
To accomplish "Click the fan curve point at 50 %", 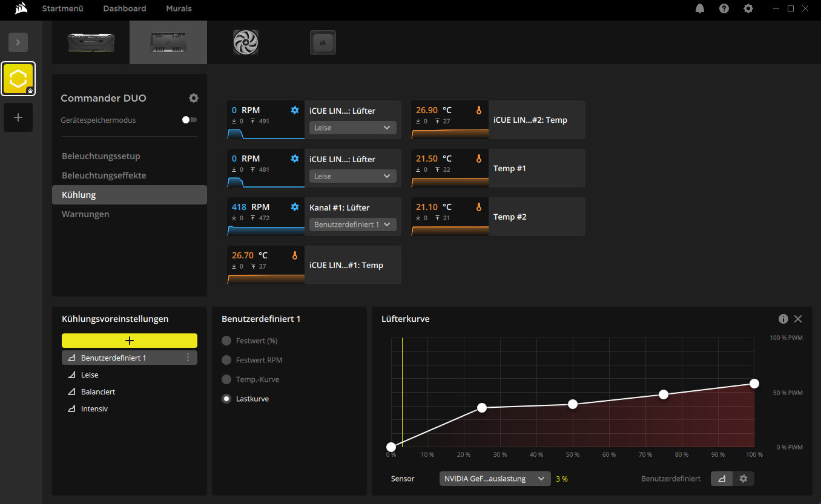I will [573, 404].
